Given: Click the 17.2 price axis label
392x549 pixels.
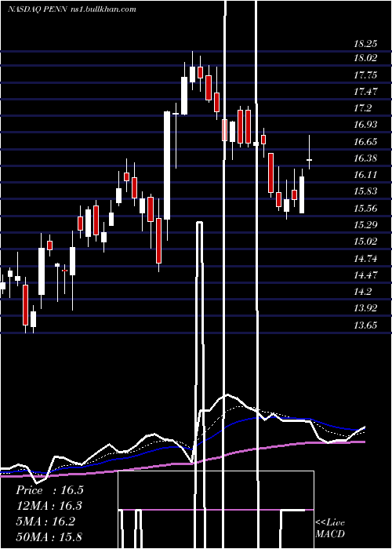Looking at the screenshot, I should click(363, 108).
